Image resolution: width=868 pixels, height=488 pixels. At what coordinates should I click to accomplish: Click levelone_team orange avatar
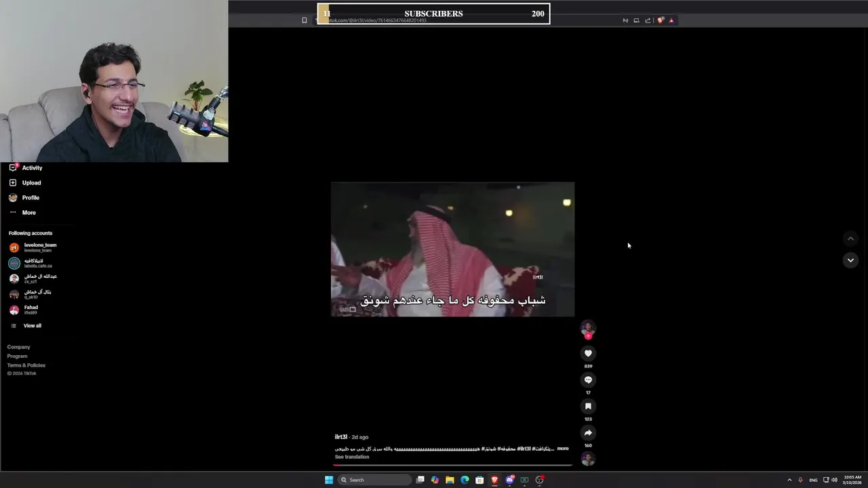click(x=14, y=247)
